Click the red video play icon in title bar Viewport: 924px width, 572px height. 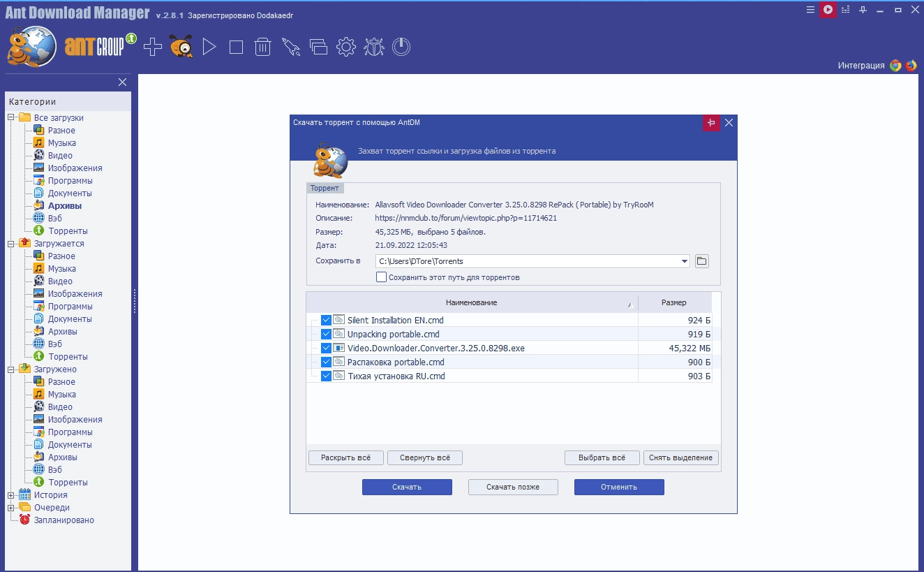(828, 10)
